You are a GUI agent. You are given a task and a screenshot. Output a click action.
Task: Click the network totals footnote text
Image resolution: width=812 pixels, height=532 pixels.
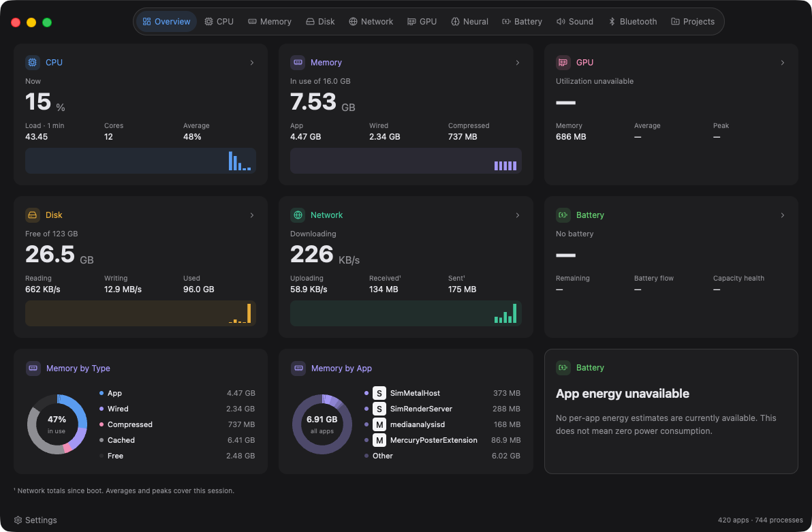point(124,490)
